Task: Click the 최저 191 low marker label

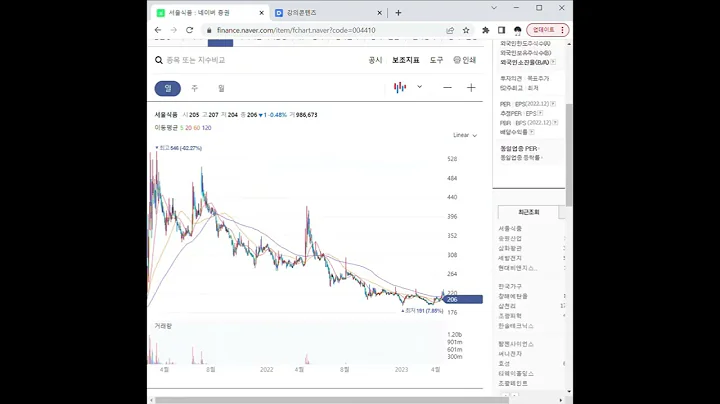Action: pos(422,311)
